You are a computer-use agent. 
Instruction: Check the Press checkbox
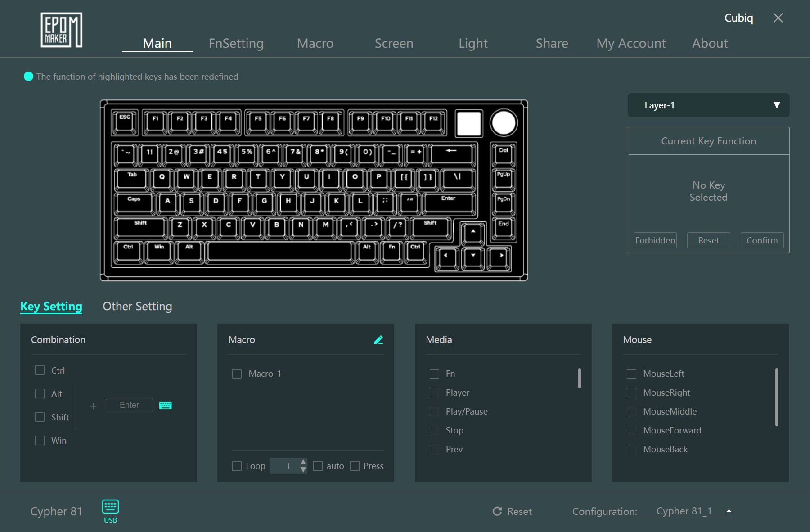pos(355,466)
